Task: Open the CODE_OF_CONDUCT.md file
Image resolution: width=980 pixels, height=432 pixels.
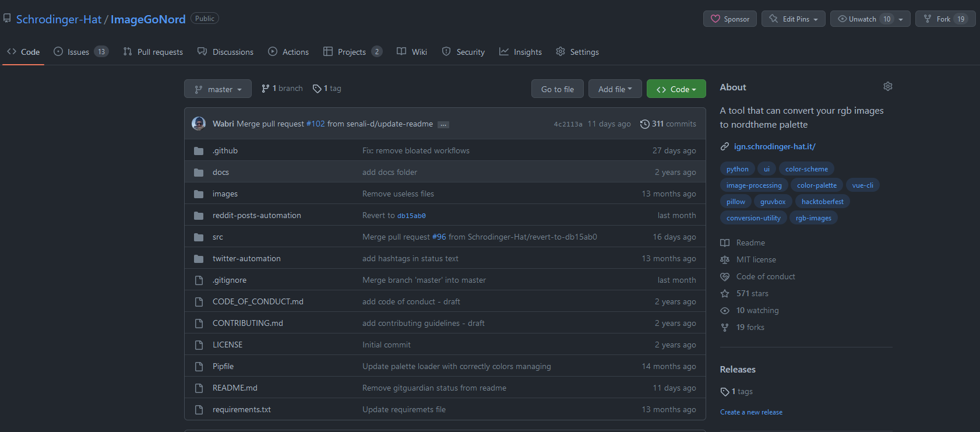Action: coord(258,301)
